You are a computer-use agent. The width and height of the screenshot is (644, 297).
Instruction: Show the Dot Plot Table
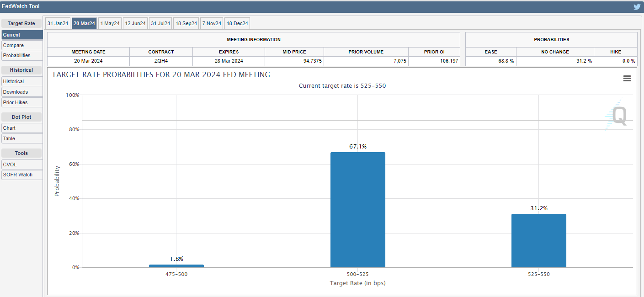tap(22, 138)
